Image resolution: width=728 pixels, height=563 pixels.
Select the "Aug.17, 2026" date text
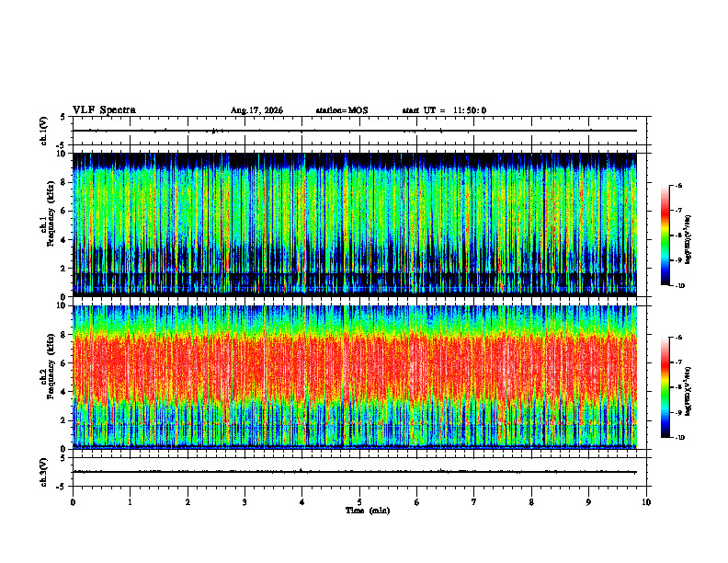(256, 110)
